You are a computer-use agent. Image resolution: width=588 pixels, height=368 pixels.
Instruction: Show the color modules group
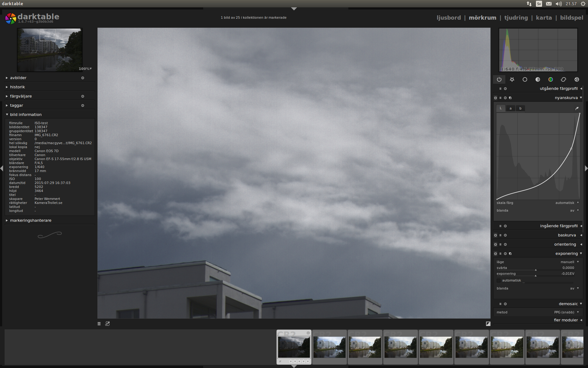coord(550,79)
